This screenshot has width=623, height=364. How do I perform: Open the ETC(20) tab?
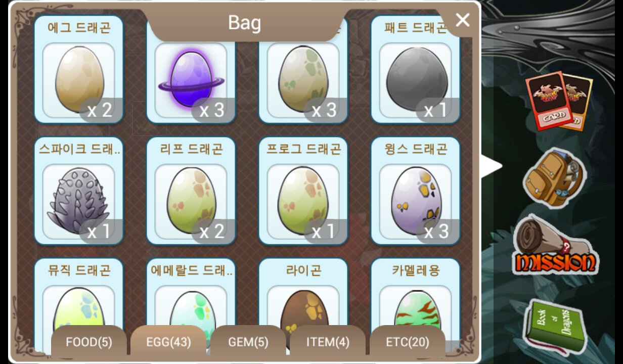pos(408,342)
